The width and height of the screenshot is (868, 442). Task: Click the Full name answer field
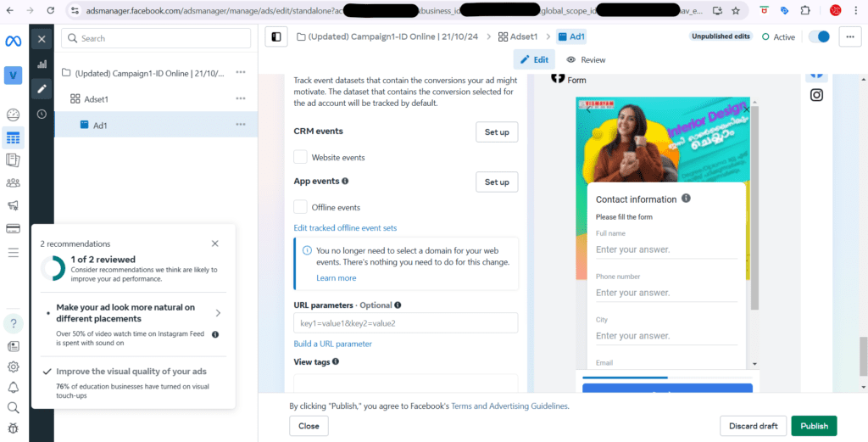[666, 249]
